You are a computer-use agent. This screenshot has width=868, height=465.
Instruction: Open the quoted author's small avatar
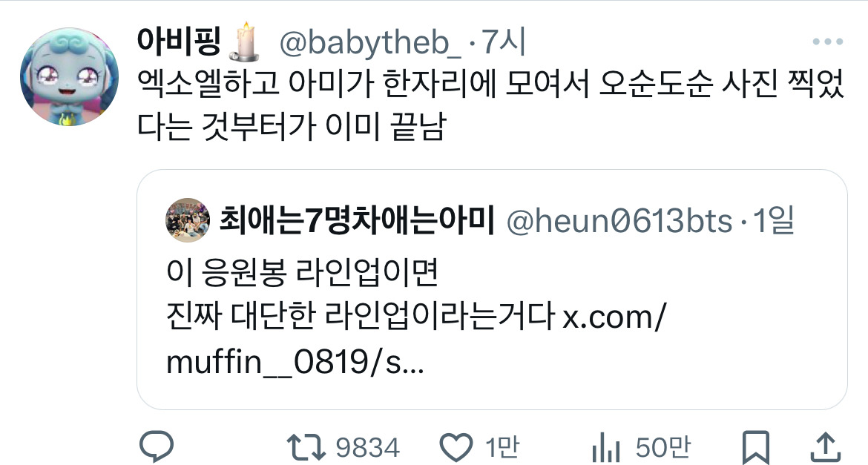[188, 220]
